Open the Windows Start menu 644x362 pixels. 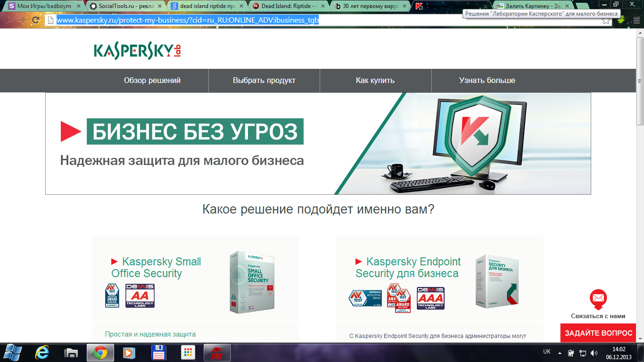(12, 353)
